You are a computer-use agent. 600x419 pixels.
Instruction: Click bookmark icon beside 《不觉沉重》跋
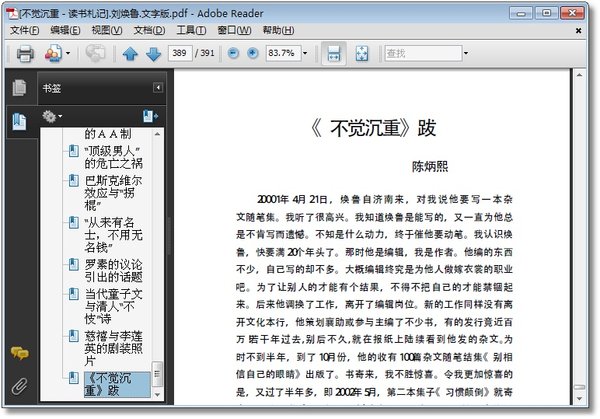[73, 378]
